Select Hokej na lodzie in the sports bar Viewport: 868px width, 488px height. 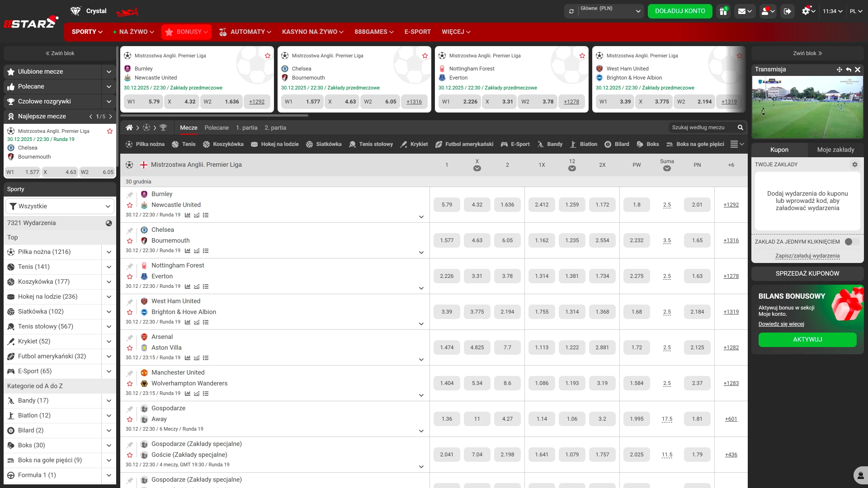pyautogui.click(x=275, y=144)
